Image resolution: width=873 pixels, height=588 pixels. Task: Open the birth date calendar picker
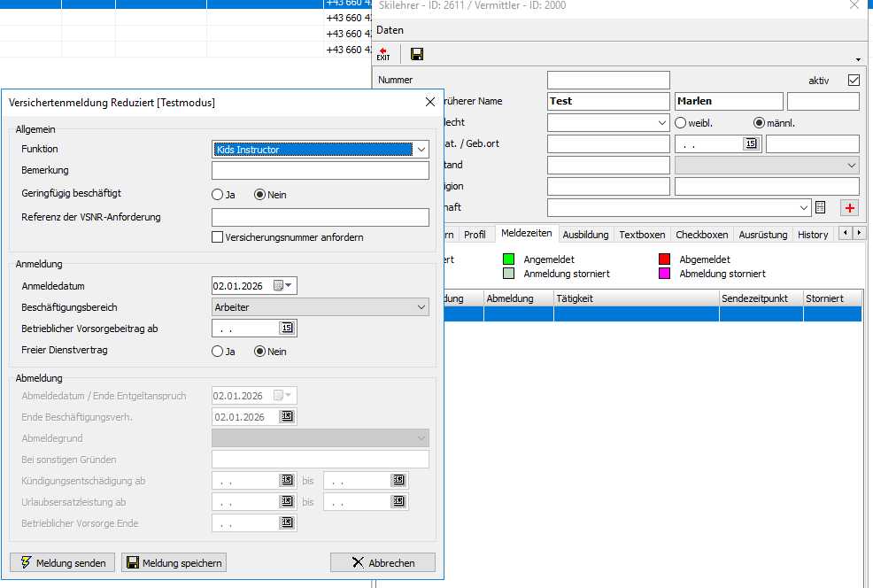[x=750, y=144]
